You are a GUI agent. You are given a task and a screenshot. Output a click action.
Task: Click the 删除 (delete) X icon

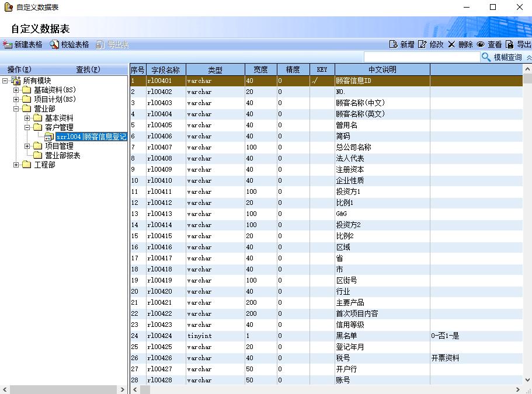[451, 44]
